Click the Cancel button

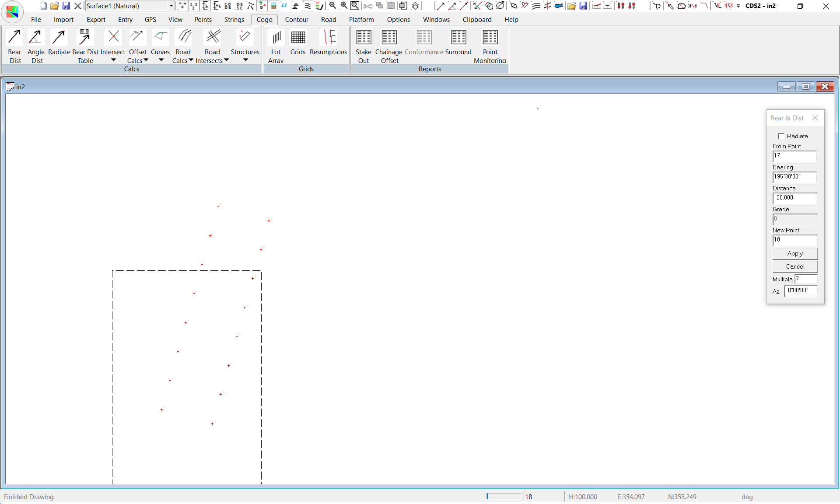(794, 266)
